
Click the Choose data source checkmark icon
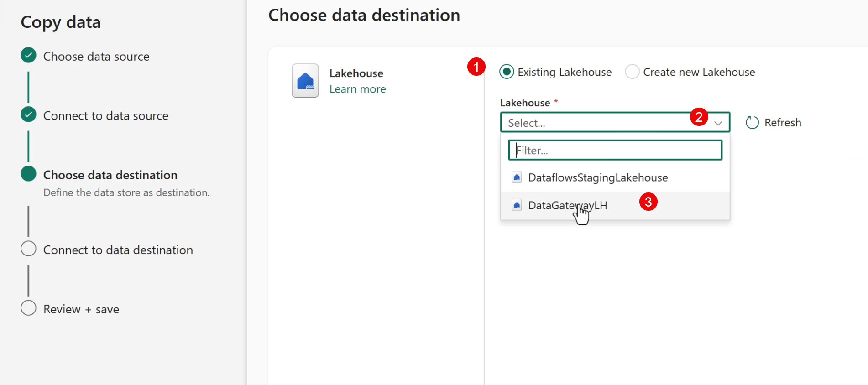click(28, 55)
